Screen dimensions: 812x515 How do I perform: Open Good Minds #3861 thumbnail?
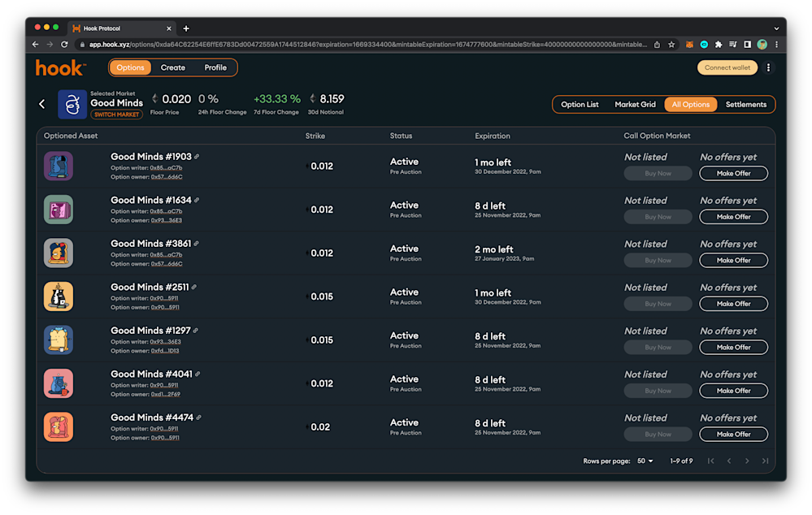tap(59, 253)
